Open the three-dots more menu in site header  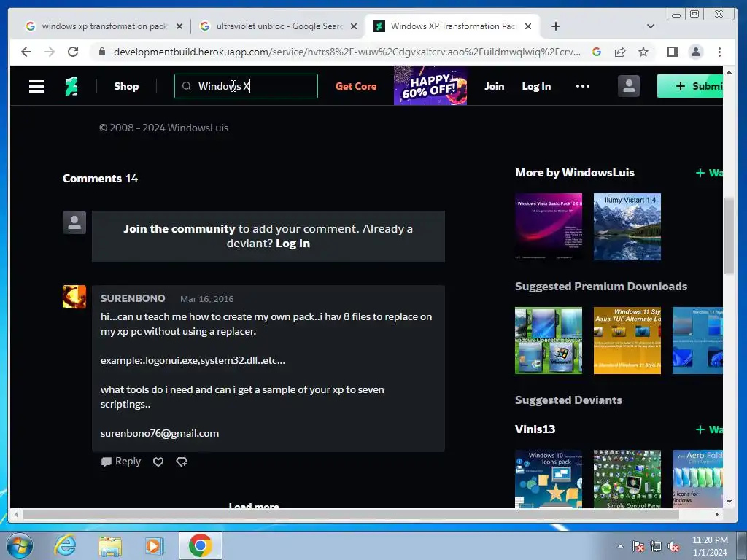583,86
